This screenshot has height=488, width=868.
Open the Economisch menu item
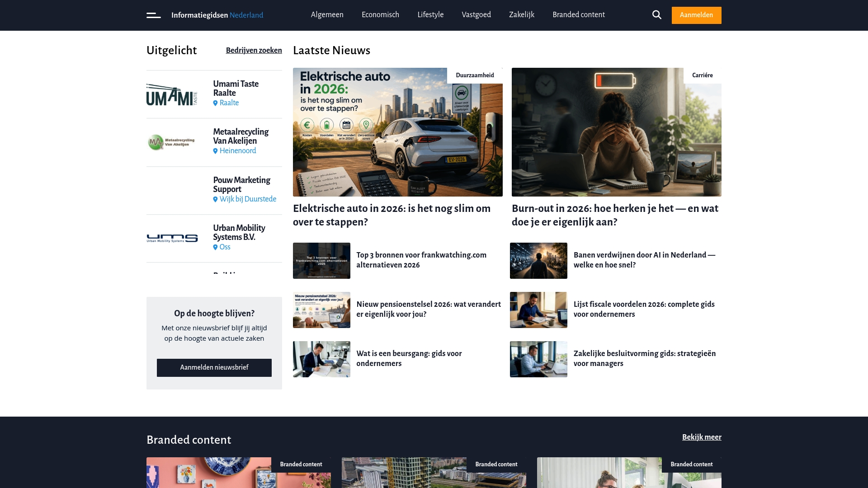coord(380,15)
